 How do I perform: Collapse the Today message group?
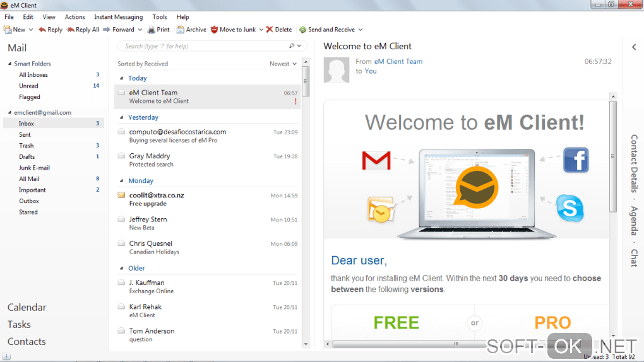click(121, 78)
